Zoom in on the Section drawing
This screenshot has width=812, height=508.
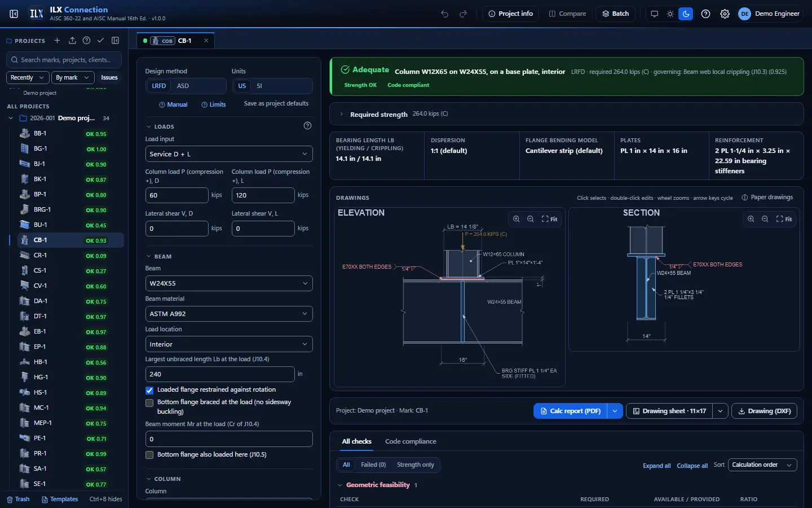[751, 219]
